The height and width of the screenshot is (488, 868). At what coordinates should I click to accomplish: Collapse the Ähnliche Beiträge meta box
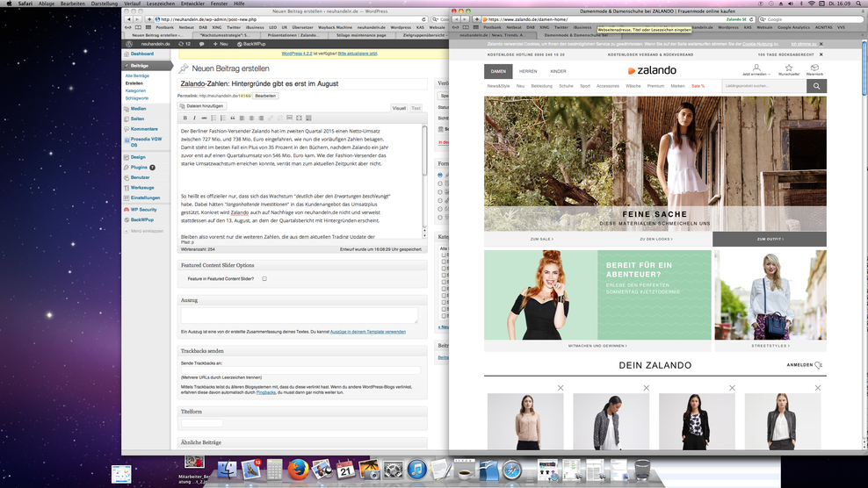point(302,442)
